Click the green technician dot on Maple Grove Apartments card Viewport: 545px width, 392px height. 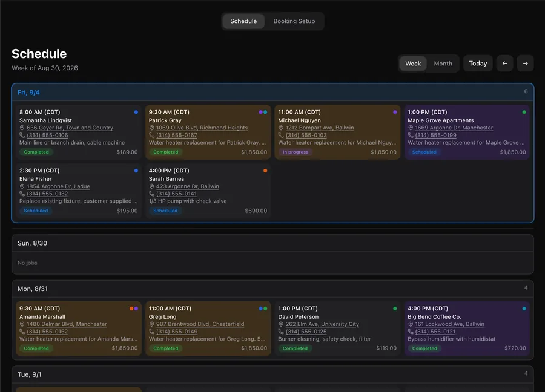[524, 112]
